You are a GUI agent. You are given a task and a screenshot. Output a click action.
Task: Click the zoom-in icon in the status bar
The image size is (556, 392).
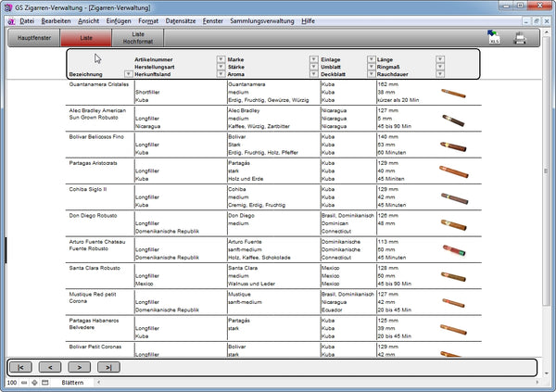pos(34,383)
